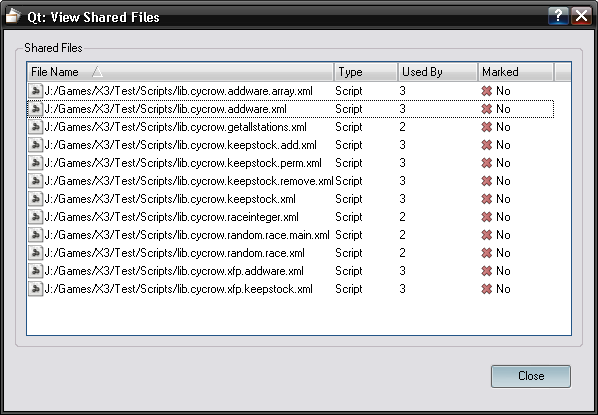This screenshot has width=598, height=415.
Task: Click red X marked icon for lib.cycrow.addware.xml
Action: coord(487,109)
